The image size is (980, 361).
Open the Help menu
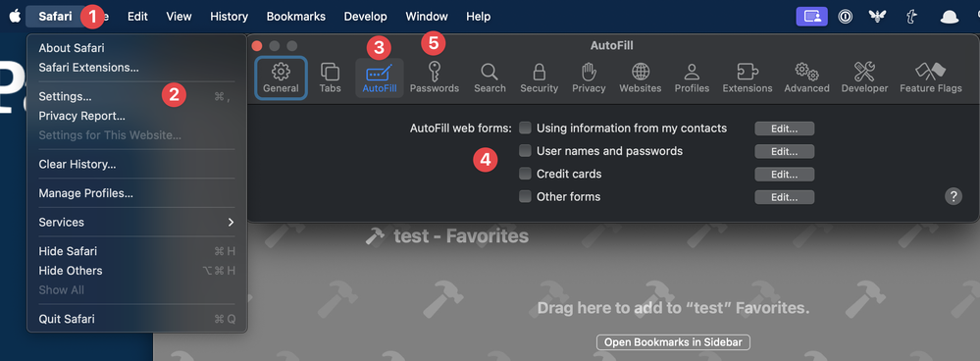(x=478, y=17)
